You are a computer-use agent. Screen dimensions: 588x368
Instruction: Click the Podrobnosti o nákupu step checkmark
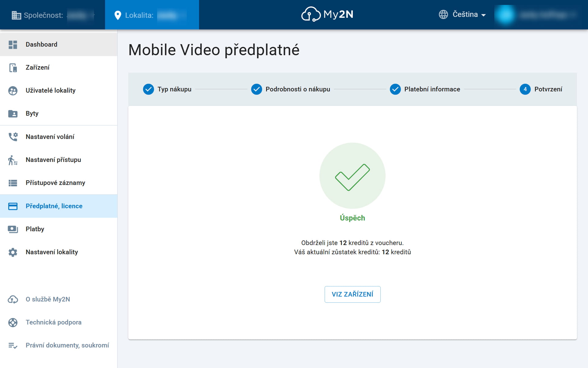pyautogui.click(x=257, y=89)
